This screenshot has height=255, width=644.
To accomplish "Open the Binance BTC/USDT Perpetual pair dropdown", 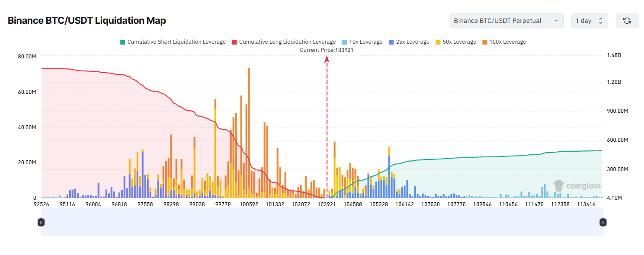I will [506, 20].
